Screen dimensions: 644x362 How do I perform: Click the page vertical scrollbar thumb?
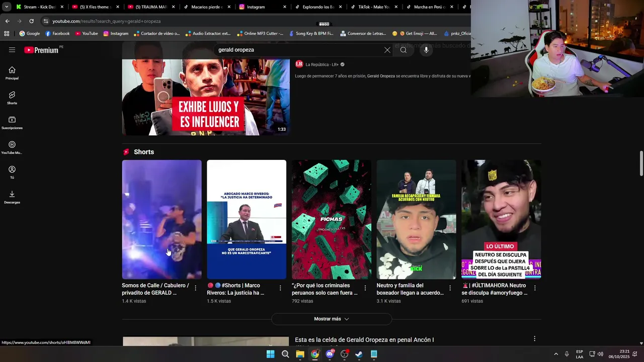pos(641,163)
